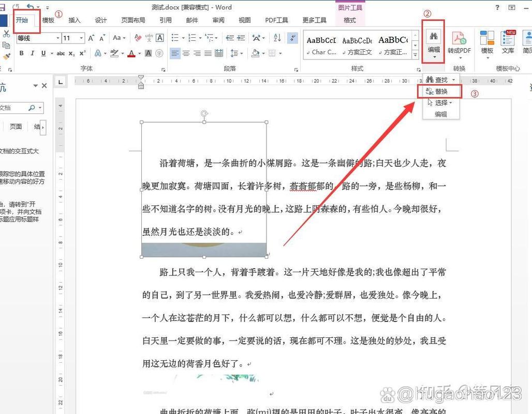The width and height of the screenshot is (532, 414).
Task: Click the sort A-Z icon in paragraph group
Action: [277, 38]
